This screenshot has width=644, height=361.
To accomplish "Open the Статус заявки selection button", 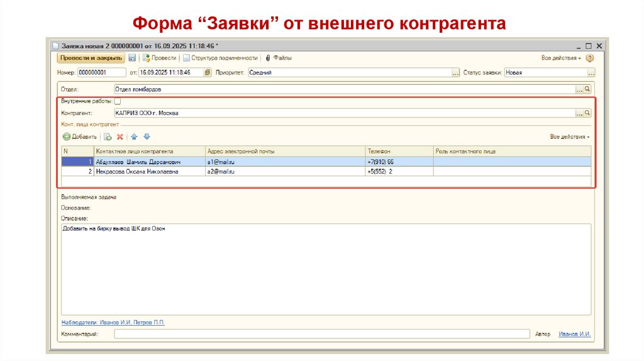I will coord(591,73).
